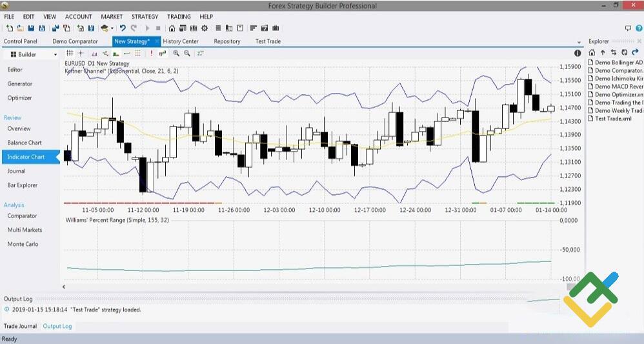Image resolution: width=644 pixels, height=344 pixels.
Task: Click the Explorer home icon
Action: coord(592,52)
